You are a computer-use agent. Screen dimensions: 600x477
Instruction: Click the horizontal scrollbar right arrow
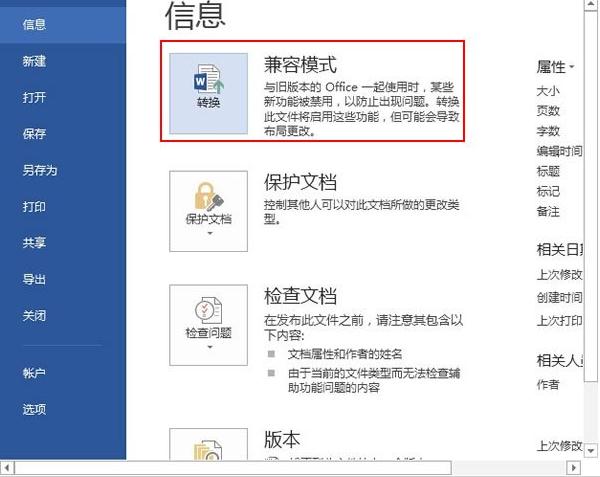[573, 467]
